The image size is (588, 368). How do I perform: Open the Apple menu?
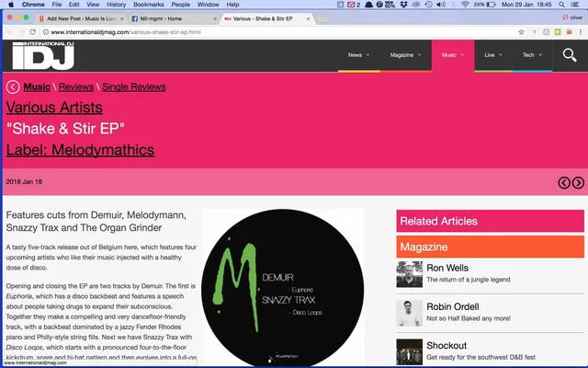(11, 5)
